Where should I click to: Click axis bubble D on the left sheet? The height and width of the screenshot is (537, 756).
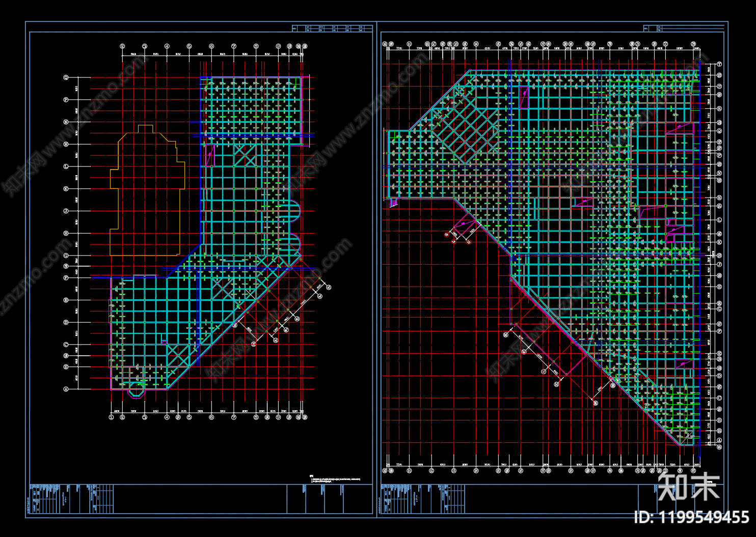66,323
